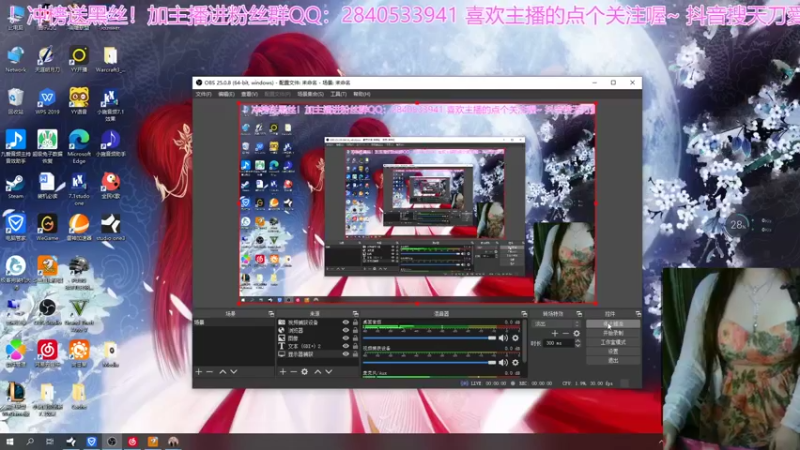Mute the second mixer channel speaker icon

tap(504, 362)
